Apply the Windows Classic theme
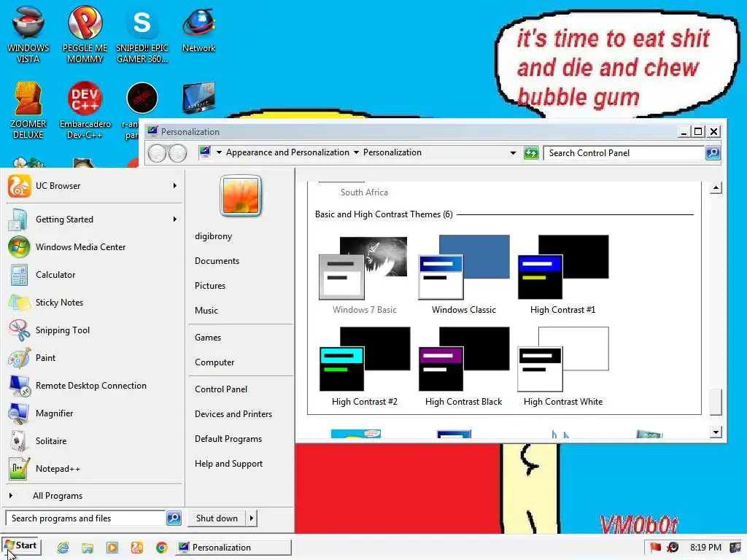Image resolution: width=747 pixels, height=560 pixels. (463, 275)
